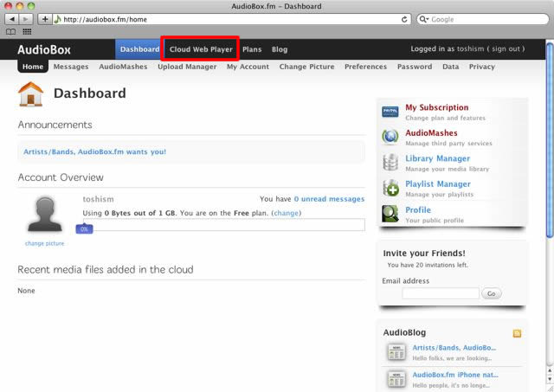This screenshot has width=554, height=392.
Task: Open the Data sub-tab
Action: coord(450,67)
